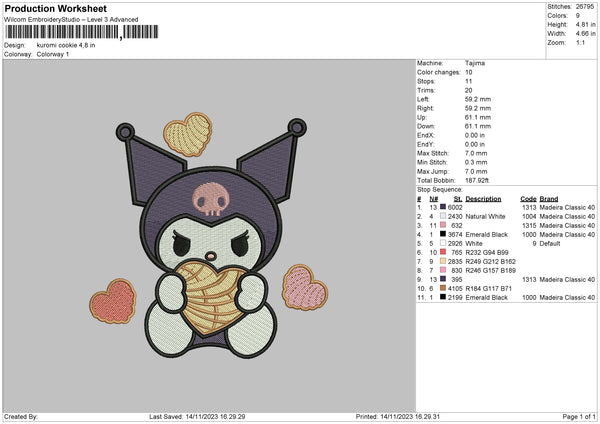Viewport: 600px width, 424px height.
Task: Click the 'Up:' measurement label
Action: point(422,117)
